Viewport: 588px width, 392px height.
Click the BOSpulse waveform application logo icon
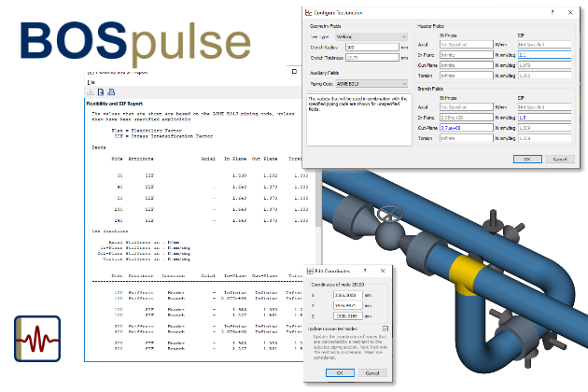pos(37,339)
